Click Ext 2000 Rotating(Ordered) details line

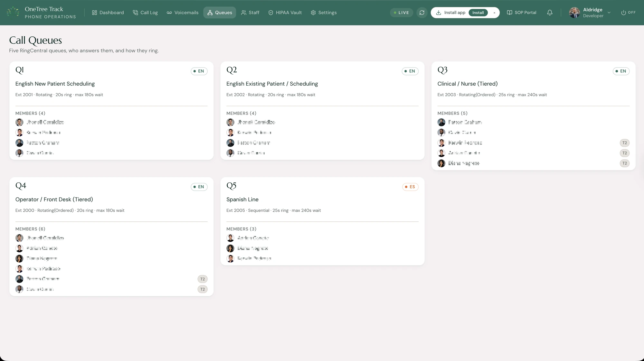70,210
